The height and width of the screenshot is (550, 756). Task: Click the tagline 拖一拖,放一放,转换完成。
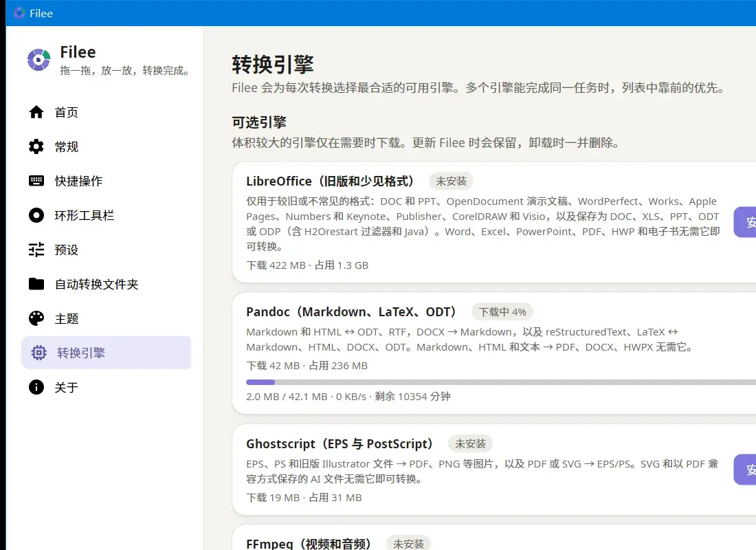[x=125, y=70]
